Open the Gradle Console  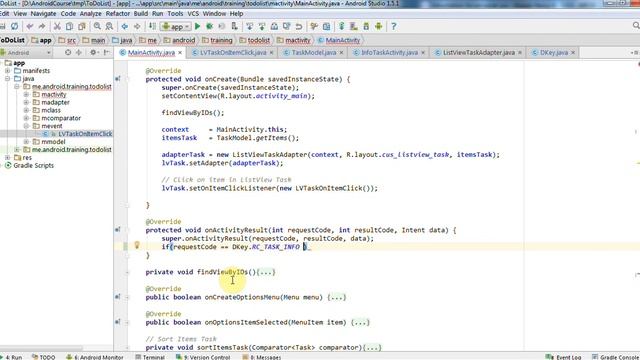point(616,357)
